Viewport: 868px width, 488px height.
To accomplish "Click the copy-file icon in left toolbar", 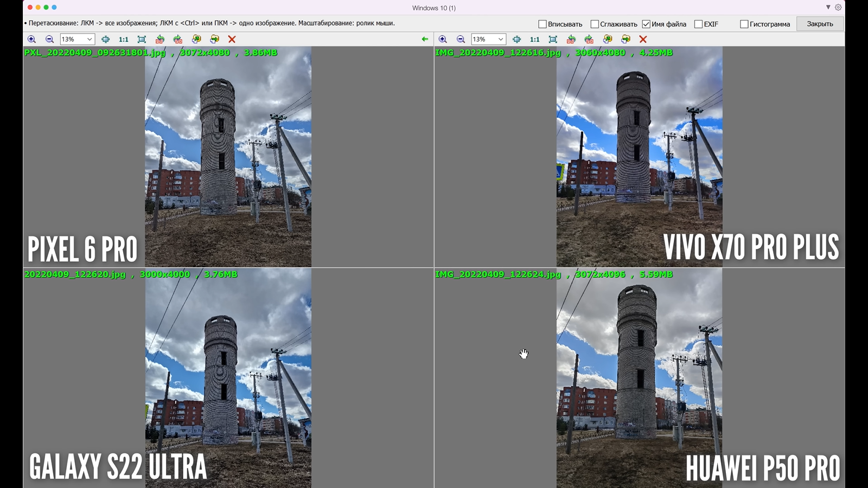I will [x=196, y=39].
